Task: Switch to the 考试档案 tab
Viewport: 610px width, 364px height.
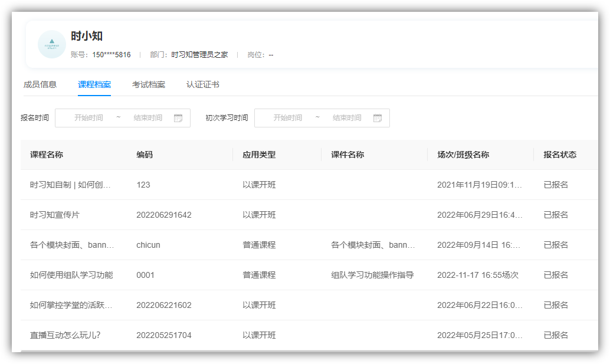Action: tap(149, 84)
